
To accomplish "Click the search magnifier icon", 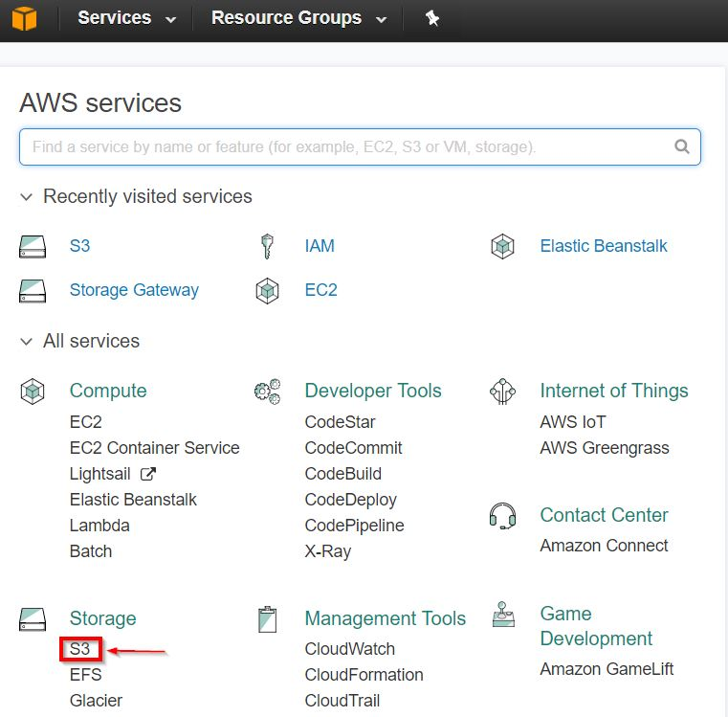I will tap(681, 146).
